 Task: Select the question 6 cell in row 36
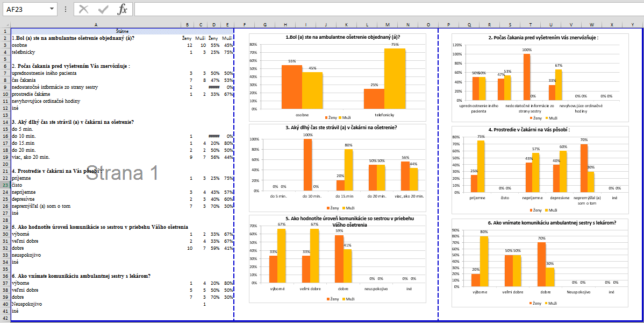point(96,276)
